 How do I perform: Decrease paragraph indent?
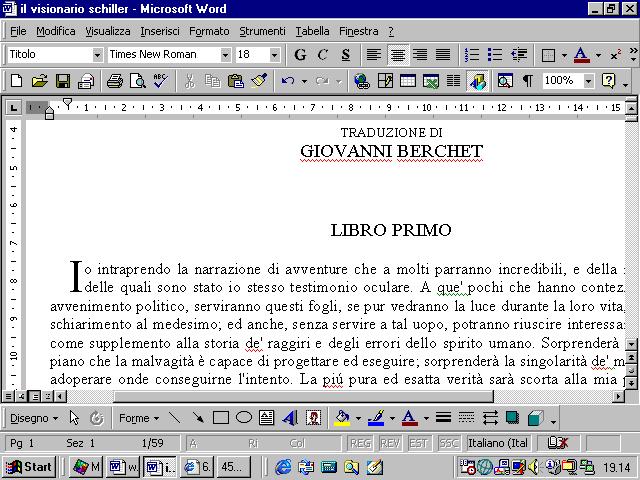coord(519,55)
